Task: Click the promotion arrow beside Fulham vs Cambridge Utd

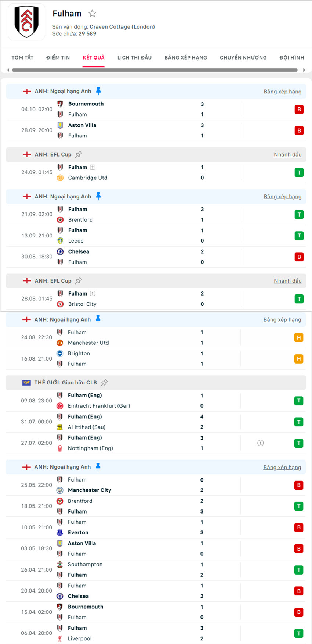Action: point(92,167)
